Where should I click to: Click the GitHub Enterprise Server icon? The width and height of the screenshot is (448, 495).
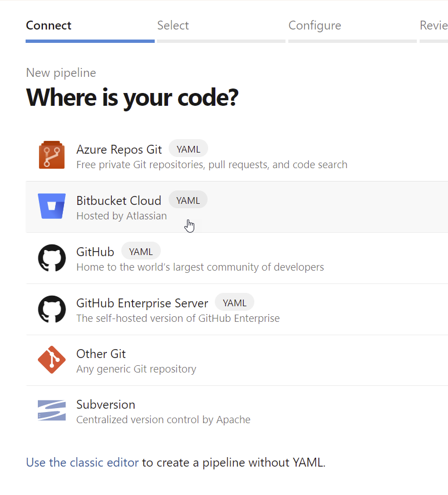click(x=52, y=309)
